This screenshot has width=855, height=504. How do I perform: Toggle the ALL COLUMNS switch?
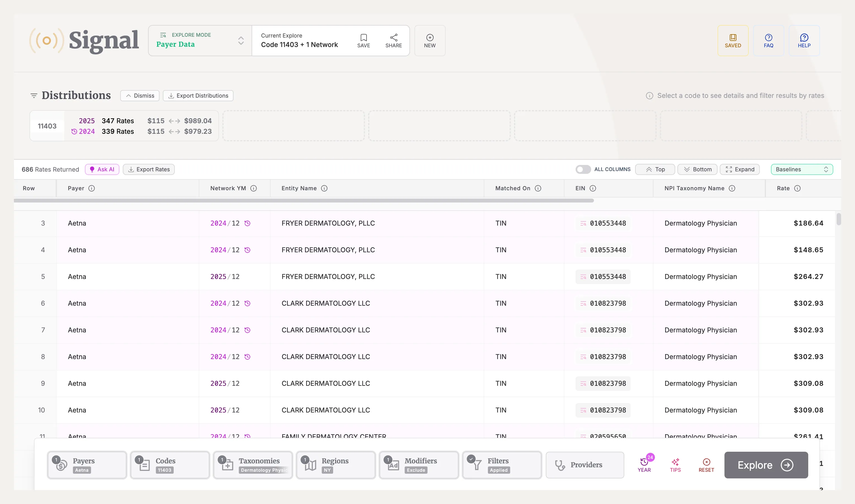pyautogui.click(x=583, y=169)
